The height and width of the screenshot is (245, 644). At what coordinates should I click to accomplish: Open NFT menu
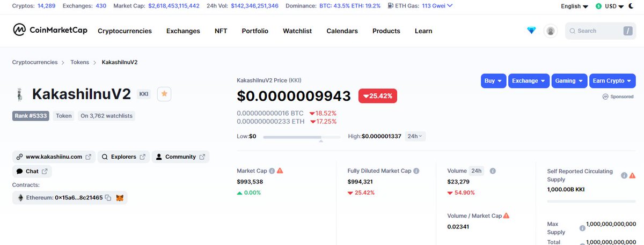click(x=221, y=31)
